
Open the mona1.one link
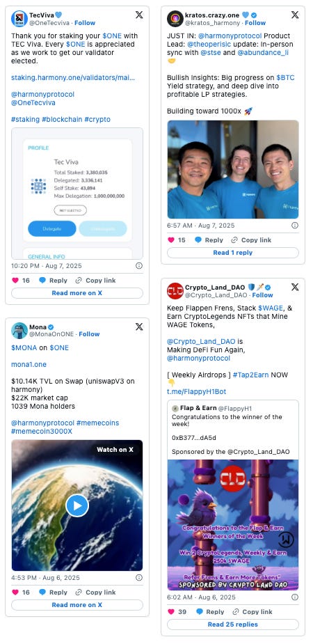[29, 364]
